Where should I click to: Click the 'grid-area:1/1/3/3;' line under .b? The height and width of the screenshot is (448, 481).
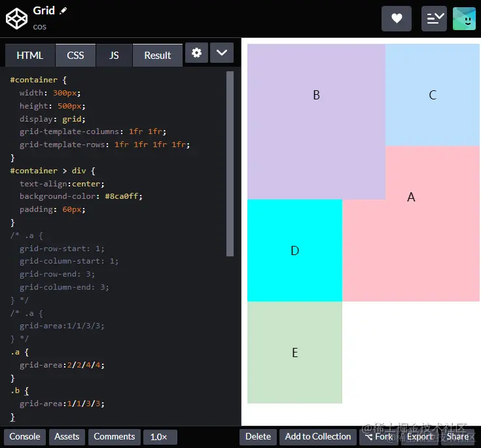pos(62,404)
